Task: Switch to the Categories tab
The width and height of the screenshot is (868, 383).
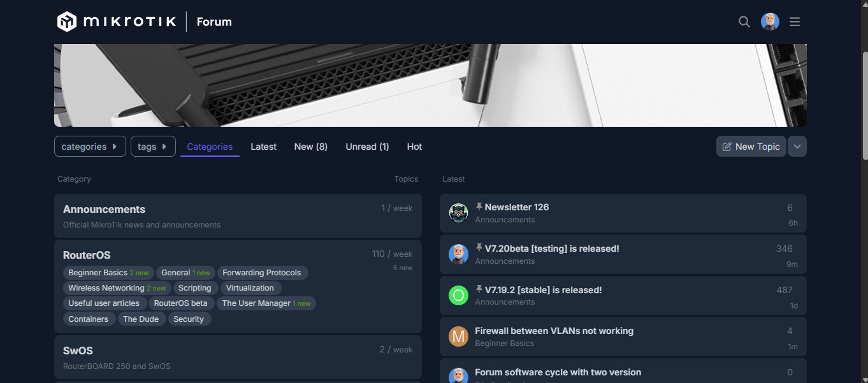Action: tap(210, 147)
